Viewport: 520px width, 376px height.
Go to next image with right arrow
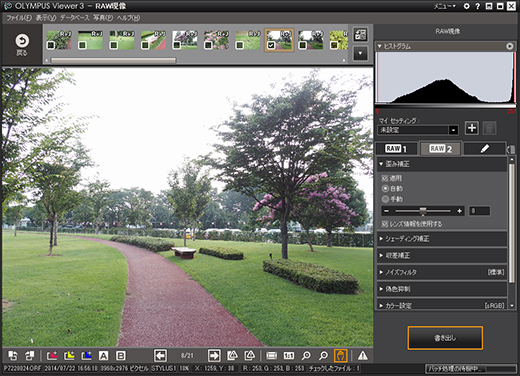pyautogui.click(x=214, y=356)
